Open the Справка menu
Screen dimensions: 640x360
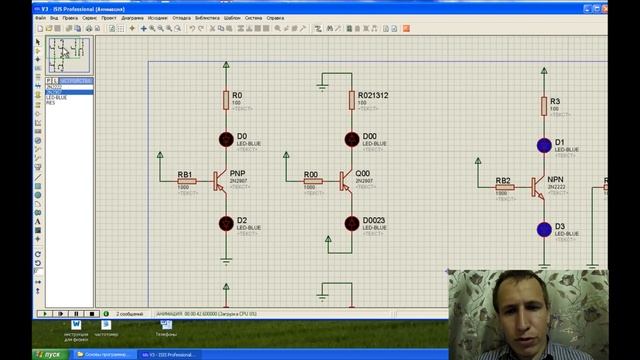[x=275, y=18]
